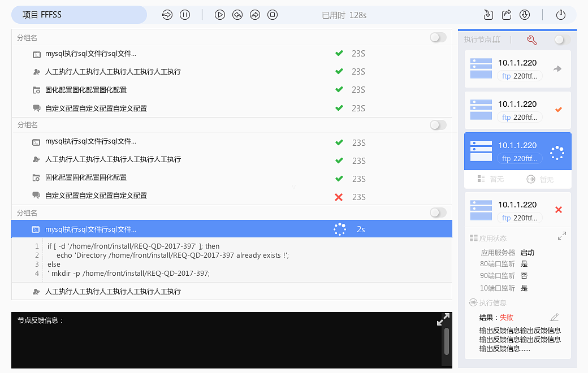Select 人工执行 row in second group
This screenshot has width=588, height=373.
click(x=232, y=159)
